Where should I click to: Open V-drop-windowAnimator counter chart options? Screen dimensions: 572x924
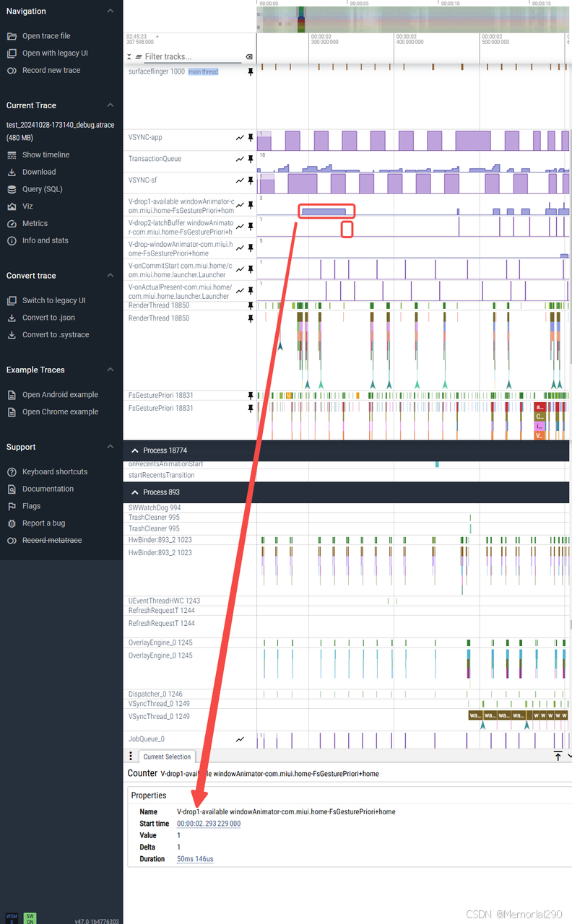pos(240,248)
